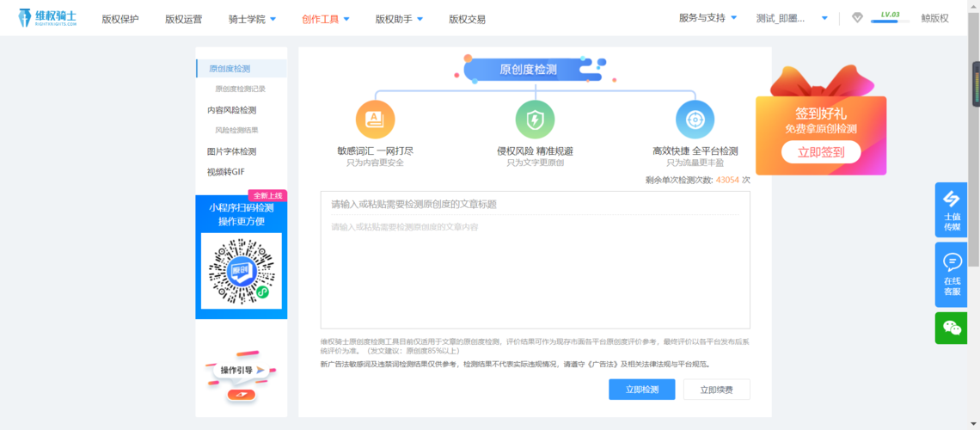This screenshot has height=430, width=980.
Task: Click the orange 敏感词汇 book icon
Action: [375, 120]
